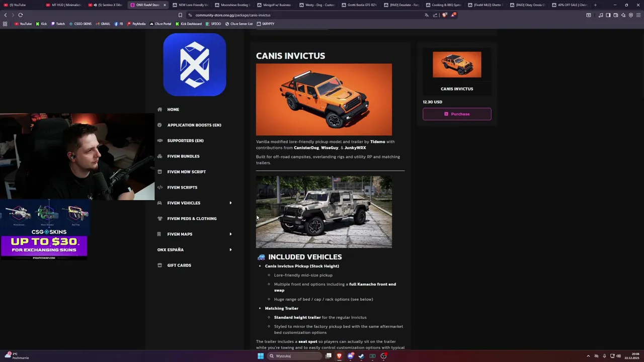644x362 pixels.
Task: Click the small Canis Invictus thumbnail in purchase card
Action: [x=457, y=64]
